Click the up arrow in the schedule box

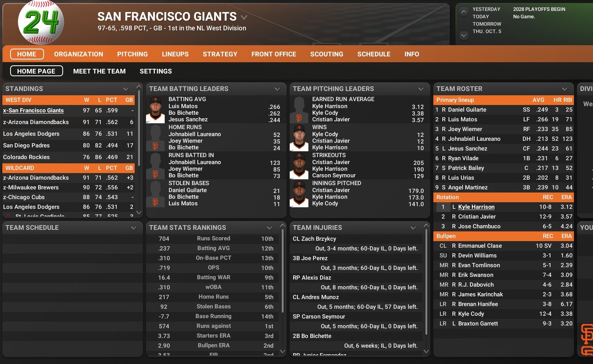(x=463, y=12)
